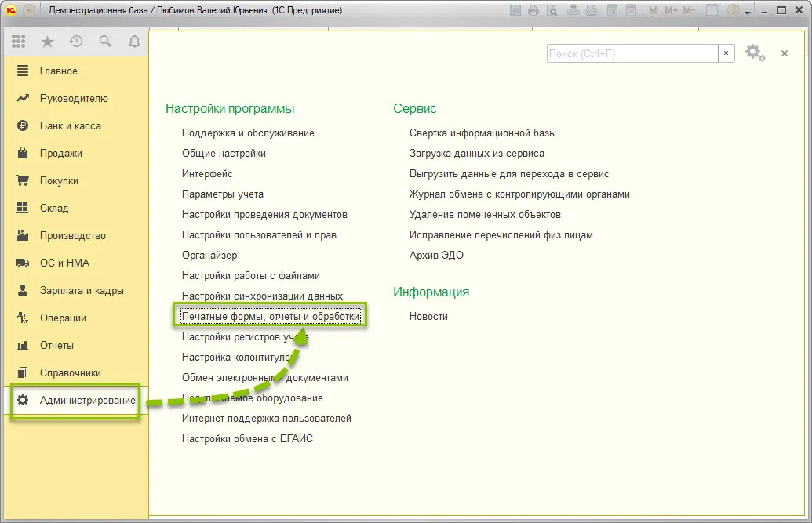
Task: Open the menu settings gear icon
Action: (755, 53)
